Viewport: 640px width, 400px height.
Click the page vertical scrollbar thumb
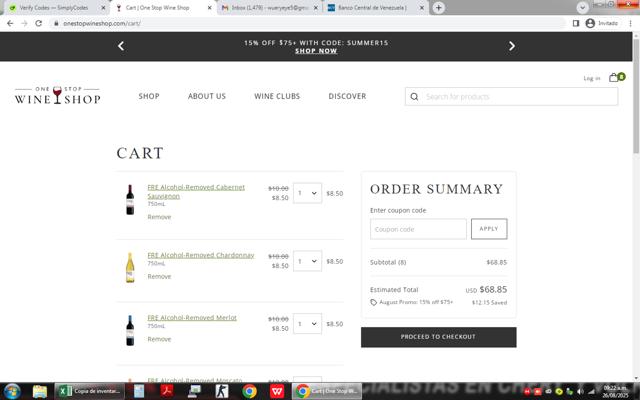[x=636, y=97]
